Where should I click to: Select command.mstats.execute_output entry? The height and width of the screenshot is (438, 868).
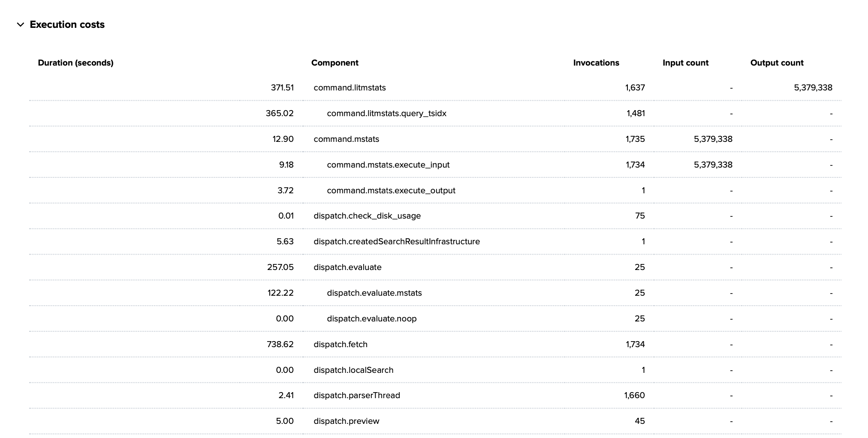[x=391, y=191]
